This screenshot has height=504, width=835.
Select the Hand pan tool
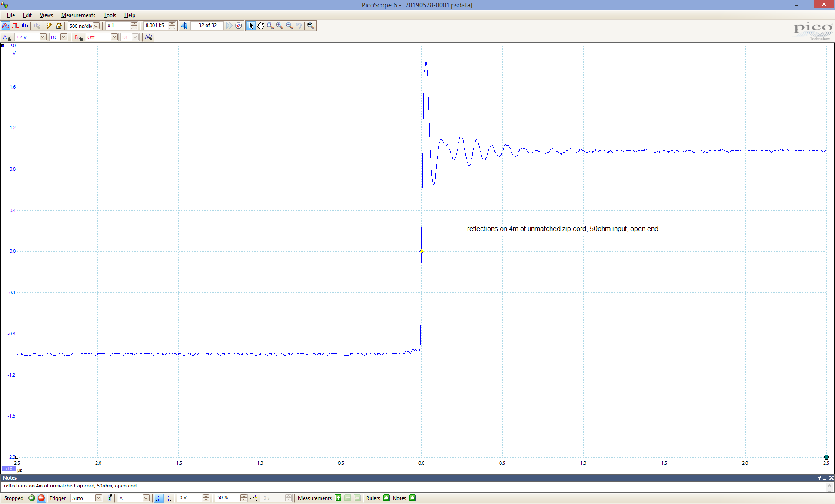[261, 26]
